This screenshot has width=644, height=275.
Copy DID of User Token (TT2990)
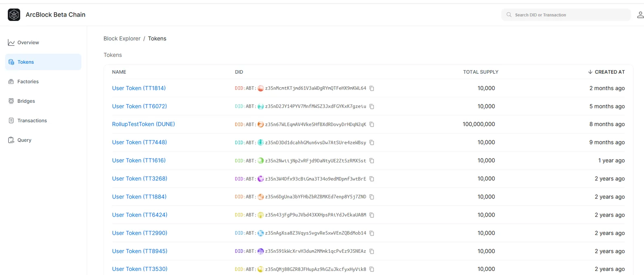click(x=372, y=233)
